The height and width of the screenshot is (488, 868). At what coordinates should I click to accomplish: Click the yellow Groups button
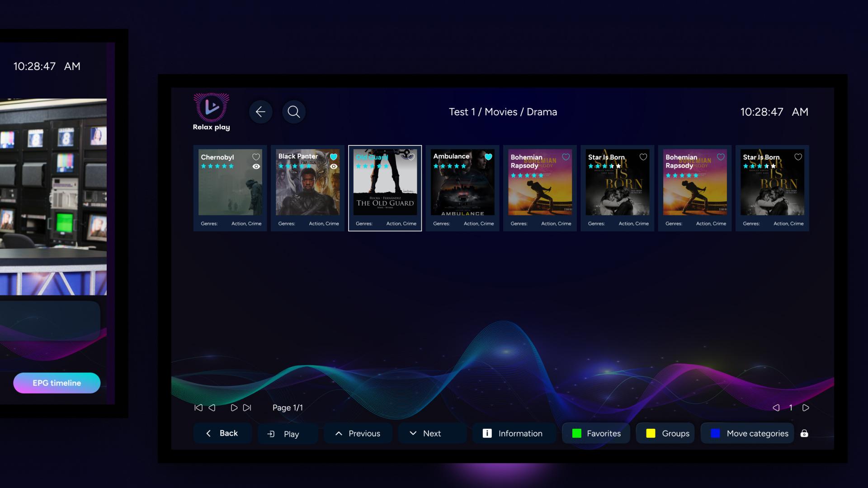[x=665, y=433]
